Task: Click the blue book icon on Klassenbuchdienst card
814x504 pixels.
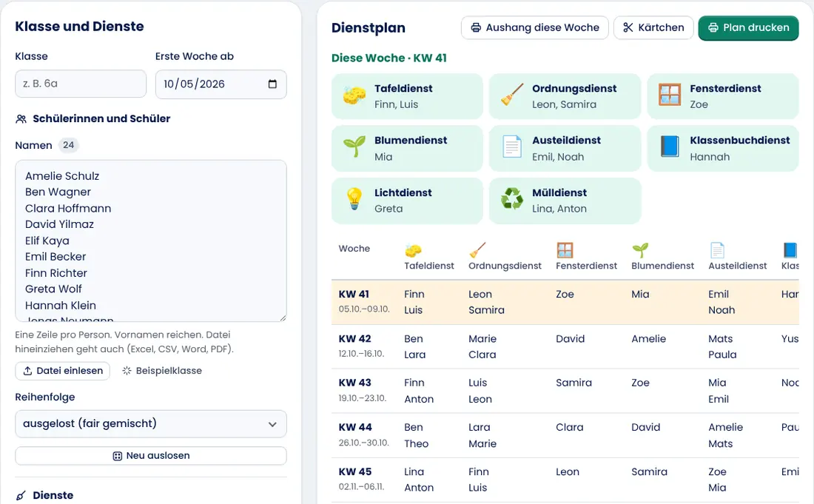Action: [x=670, y=147]
